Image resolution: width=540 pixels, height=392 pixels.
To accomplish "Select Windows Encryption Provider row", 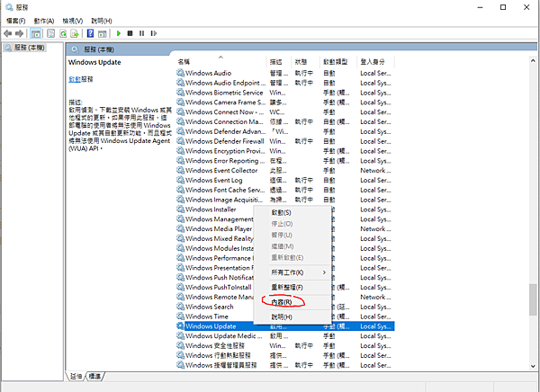I will (x=285, y=151).
